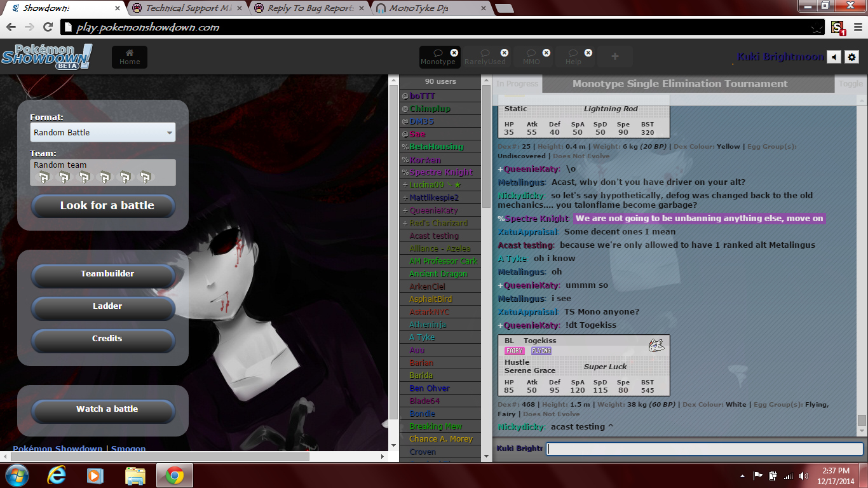Go back in browser history

click(x=11, y=27)
